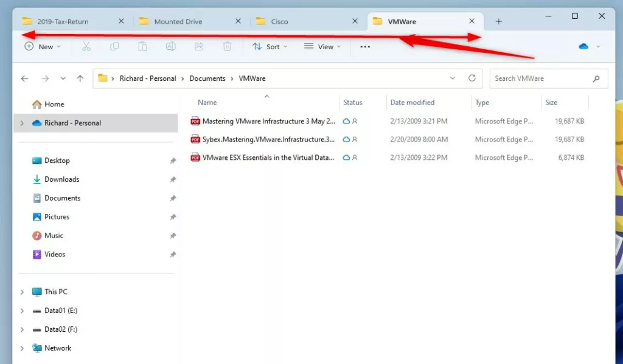Switch to the Cisco tab
623x364 pixels.
tap(279, 21)
